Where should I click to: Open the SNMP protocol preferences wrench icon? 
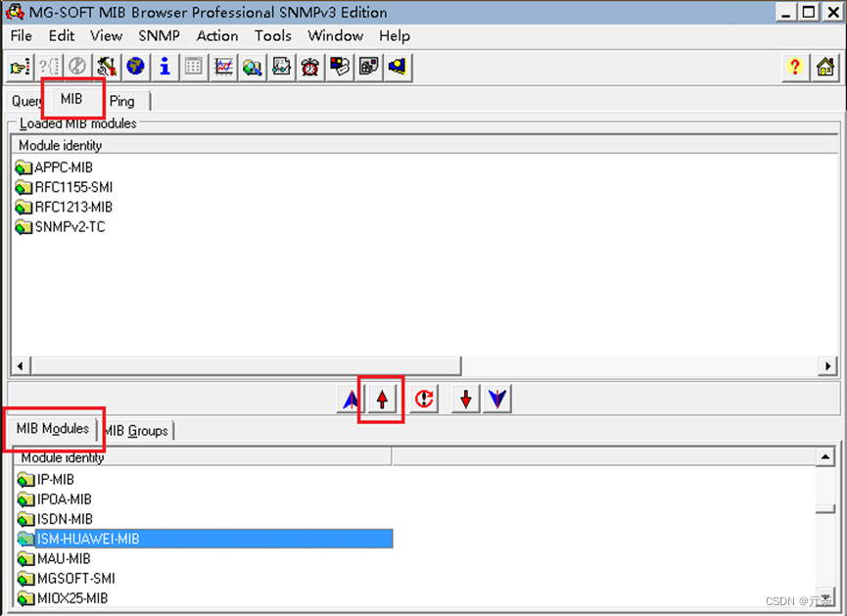pos(107,67)
